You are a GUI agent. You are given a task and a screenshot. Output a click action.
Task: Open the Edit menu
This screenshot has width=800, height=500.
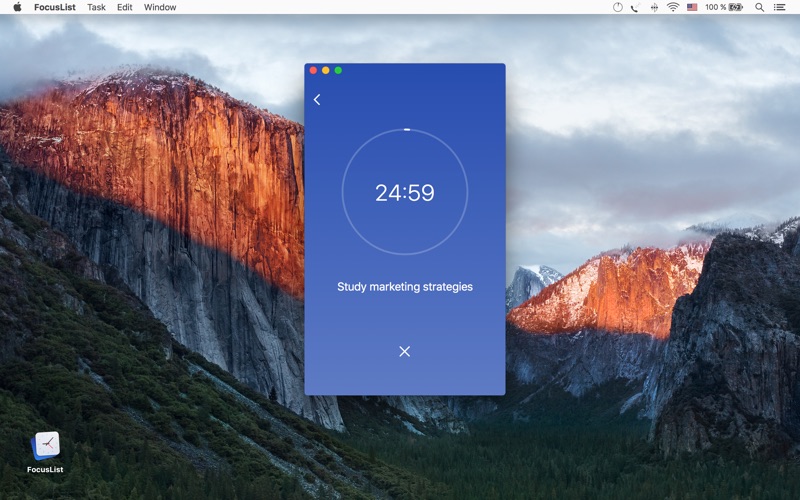[124, 7]
